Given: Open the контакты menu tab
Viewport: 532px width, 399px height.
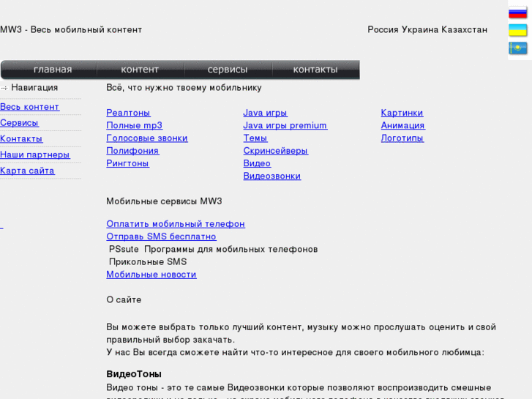Looking at the screenshot, I should coord(315,70).
